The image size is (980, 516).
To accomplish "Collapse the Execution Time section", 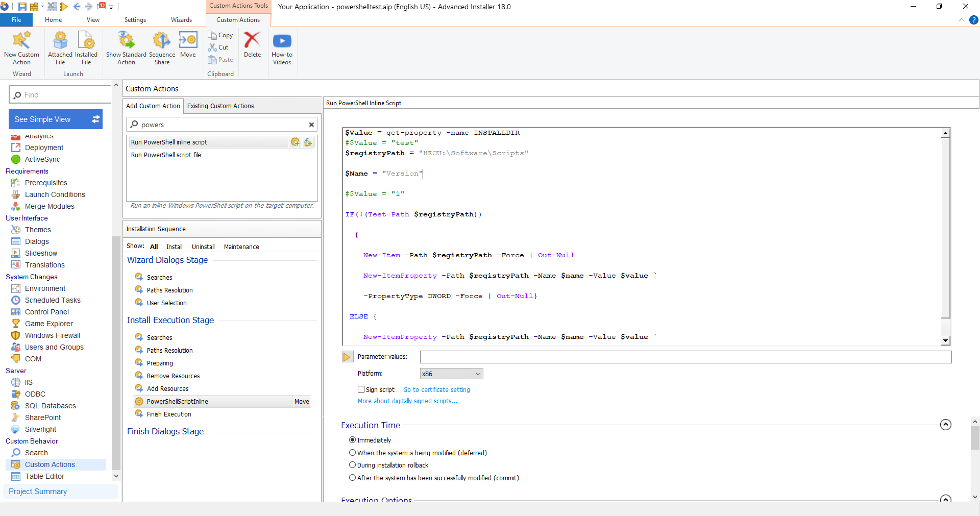I will coord(945,424).
